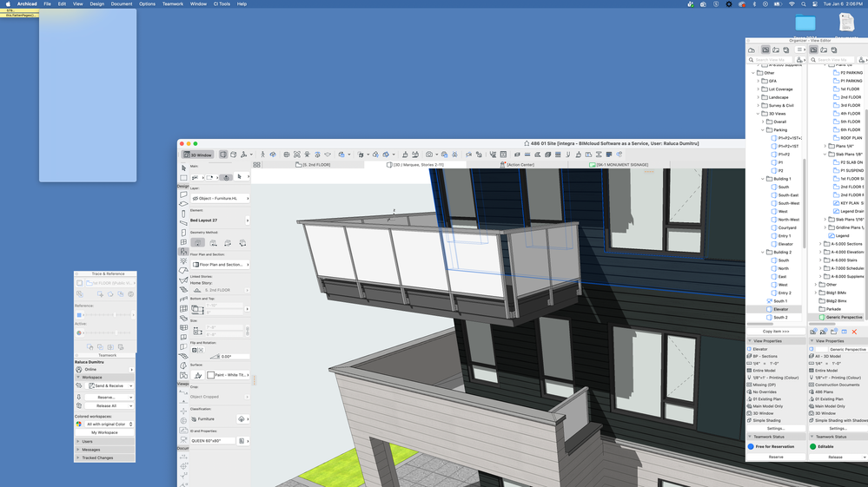
Task: Choose the Window tool in the Design toolbox
Action: (x=183, y=242)
